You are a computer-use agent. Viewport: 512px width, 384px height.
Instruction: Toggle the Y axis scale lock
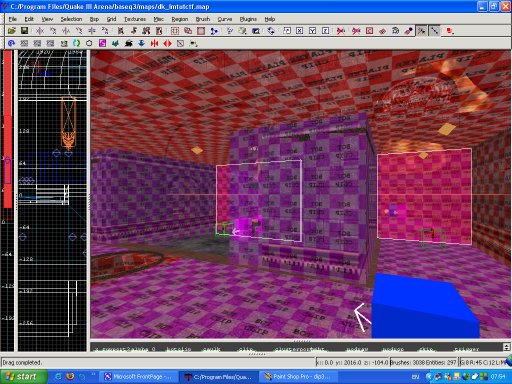coord(313,31)
